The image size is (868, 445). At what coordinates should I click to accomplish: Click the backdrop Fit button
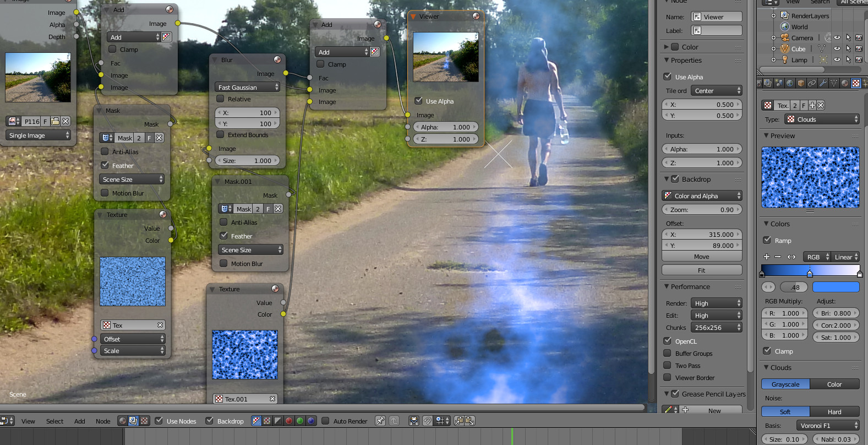coord(702,270)
